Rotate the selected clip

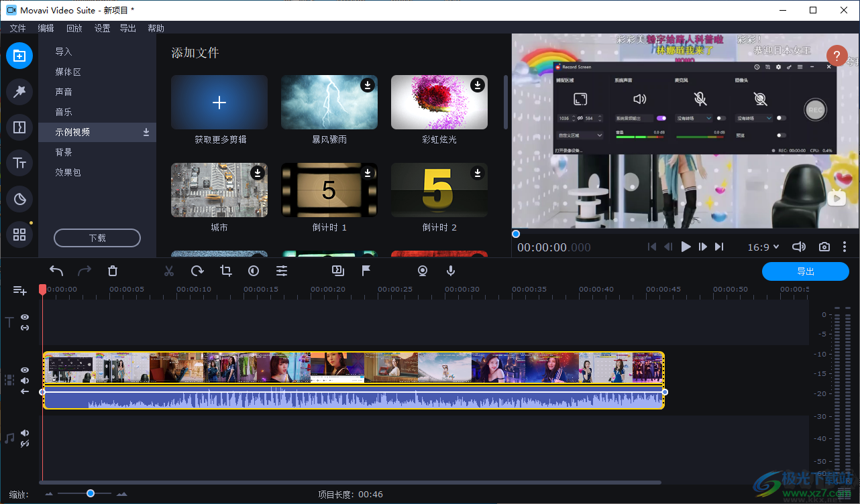pyautogui.click(x=196, y=271)
